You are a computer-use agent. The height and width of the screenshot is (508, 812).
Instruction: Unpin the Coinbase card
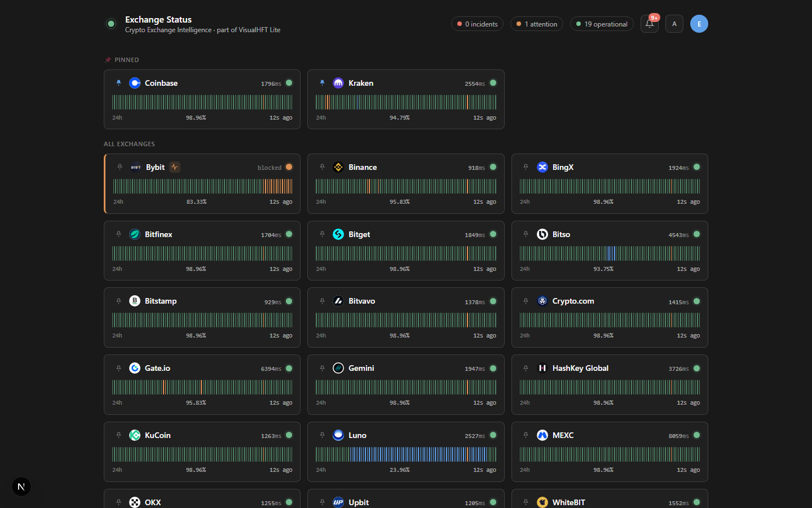coord(118,83)
